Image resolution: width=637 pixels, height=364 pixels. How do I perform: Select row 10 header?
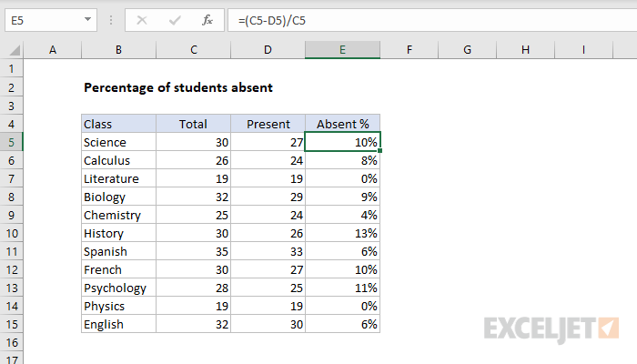11,233
